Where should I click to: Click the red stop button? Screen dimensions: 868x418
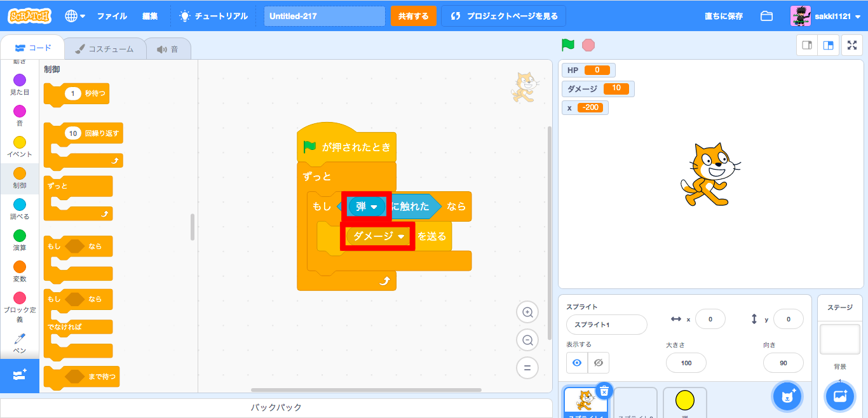(588, 45)
